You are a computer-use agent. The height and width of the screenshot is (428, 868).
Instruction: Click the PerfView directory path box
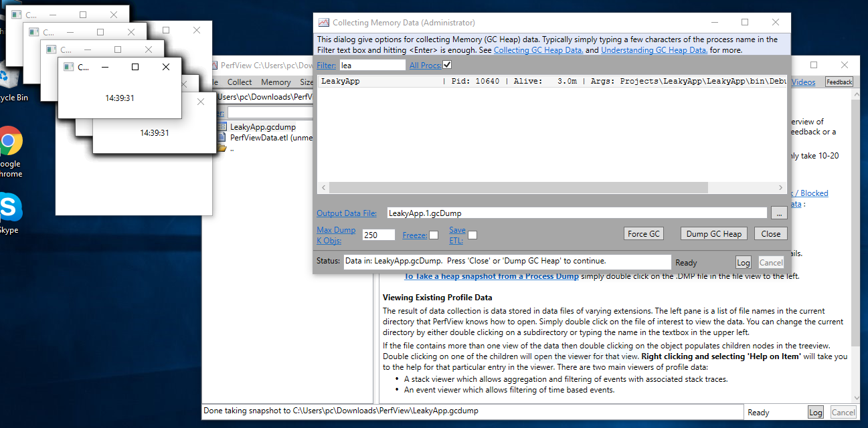point(265,97)
